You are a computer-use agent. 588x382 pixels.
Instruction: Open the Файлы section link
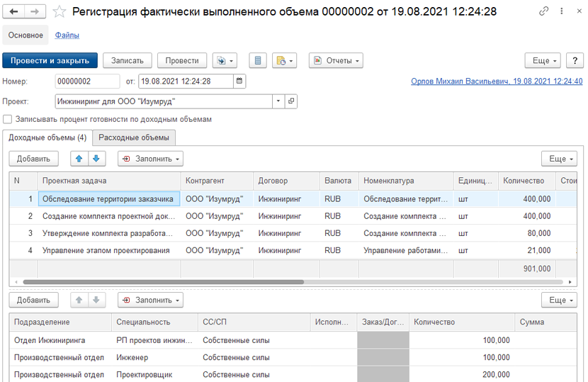pyautogui.click(x=67, y=35)
